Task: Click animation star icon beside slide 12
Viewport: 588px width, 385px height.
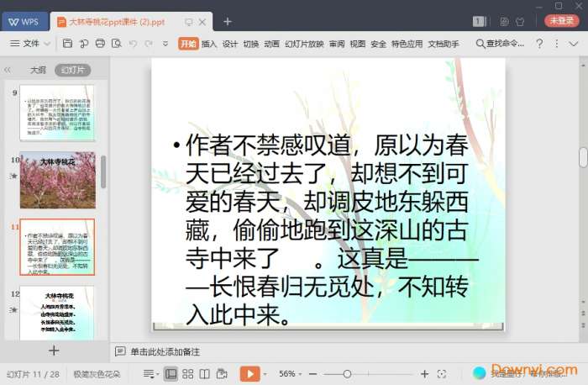Action: pyautogui.click(x=14, y=309)
